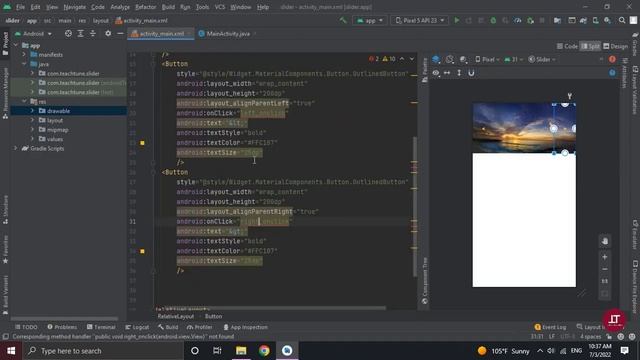Switch editor to Design view
This screenshot has height=360, width=640.
coord(616,46)
